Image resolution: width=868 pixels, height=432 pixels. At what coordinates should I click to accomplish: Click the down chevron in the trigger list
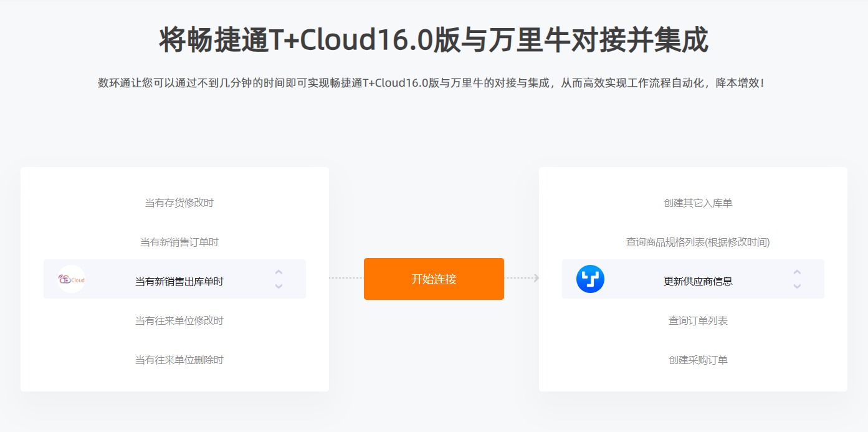pos(279,286)
